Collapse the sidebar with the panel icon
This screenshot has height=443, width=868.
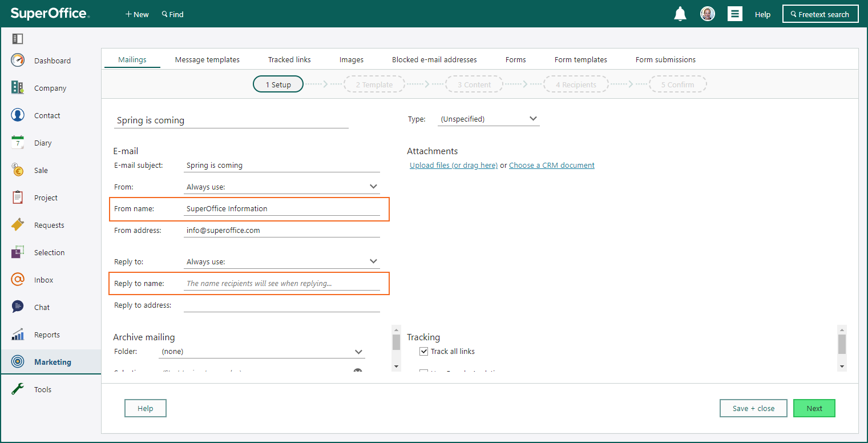click(x=17, y=39)
